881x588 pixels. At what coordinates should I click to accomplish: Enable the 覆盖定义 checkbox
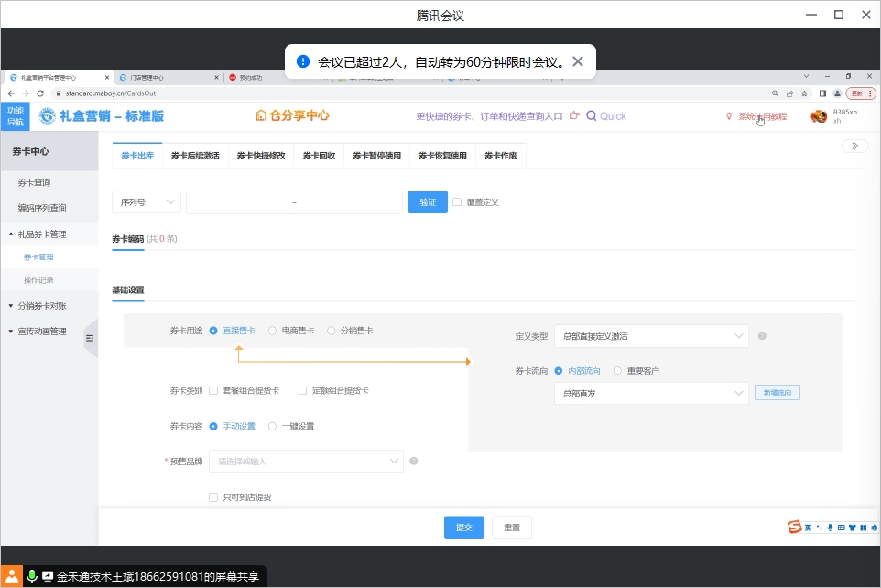457,202
